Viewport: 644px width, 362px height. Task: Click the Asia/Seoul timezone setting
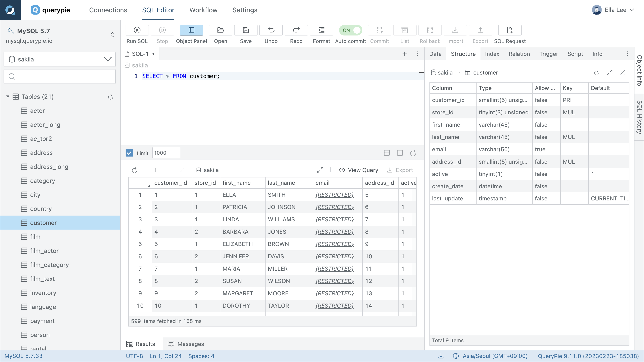(x=490, y=356)
